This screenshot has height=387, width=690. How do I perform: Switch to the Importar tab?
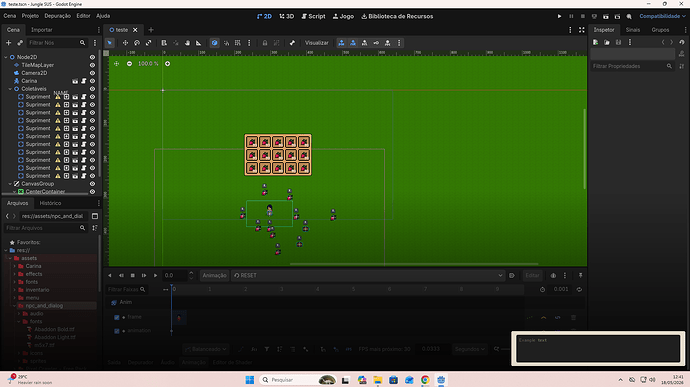pyautogui.click(x=42, y=30)
